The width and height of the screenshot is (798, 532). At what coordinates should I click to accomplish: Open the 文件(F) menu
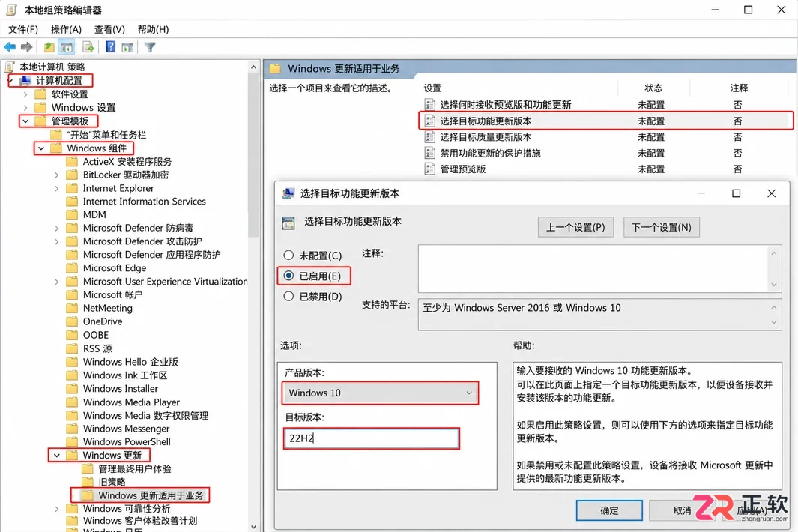tap(23, 29)
